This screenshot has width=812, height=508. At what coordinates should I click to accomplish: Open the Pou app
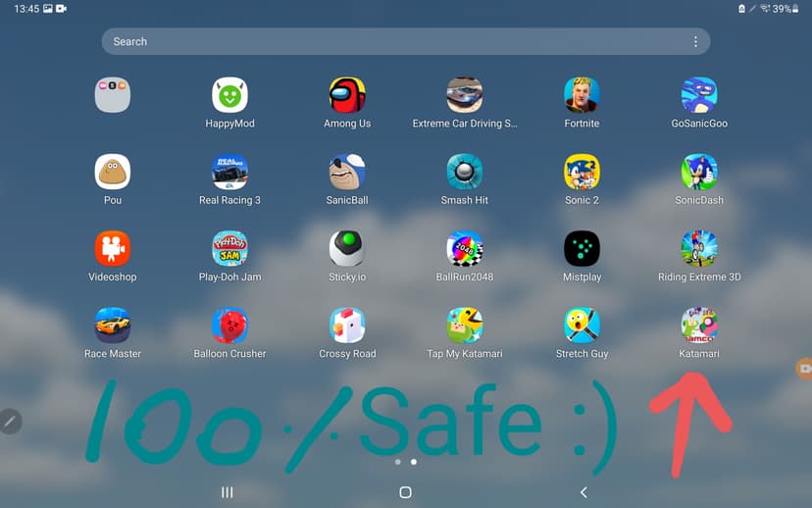[x=113, y=172]
